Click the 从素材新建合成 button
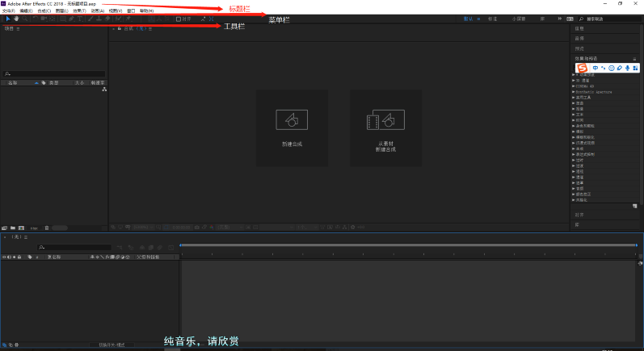The height and width of the screenshot is (351, 644). 385,128
